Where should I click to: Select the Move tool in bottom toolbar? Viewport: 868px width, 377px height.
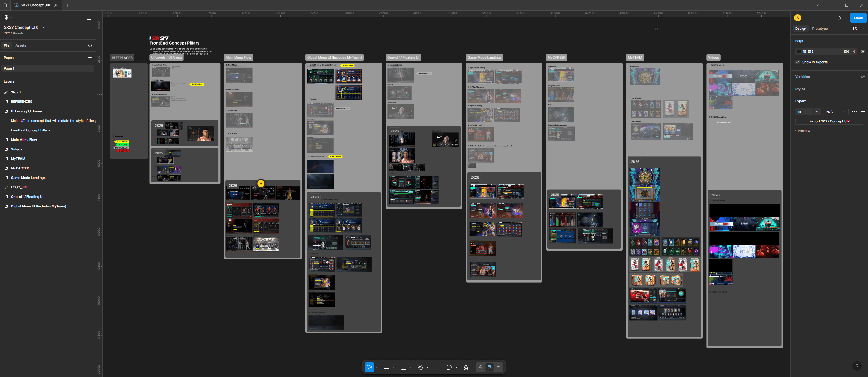(369, 367)
